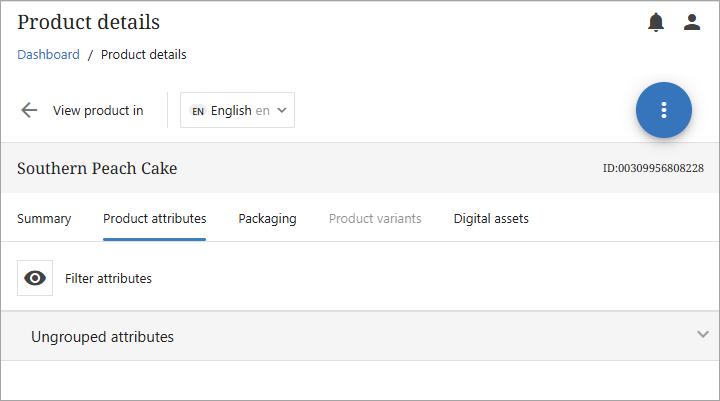
Task: Toggle the eye icon for filtering attributes
Action: tap(35, 278)
